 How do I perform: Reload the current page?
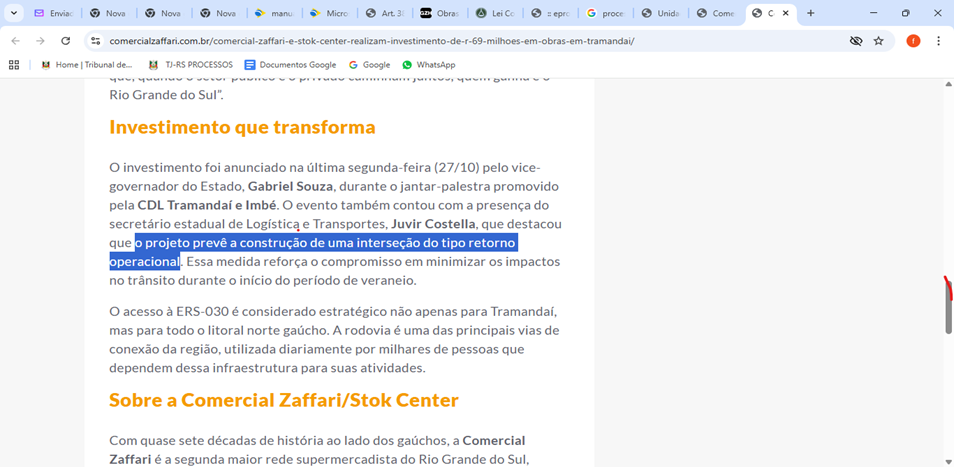(66, 41)
